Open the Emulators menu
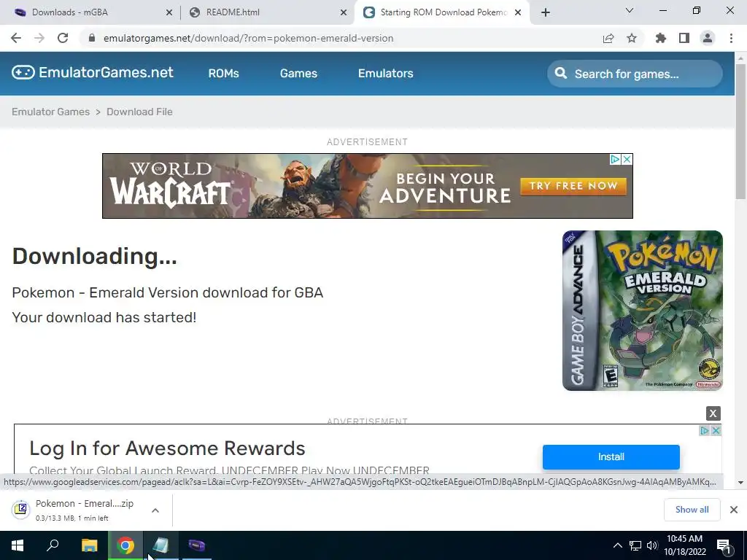 coord(385,74)
